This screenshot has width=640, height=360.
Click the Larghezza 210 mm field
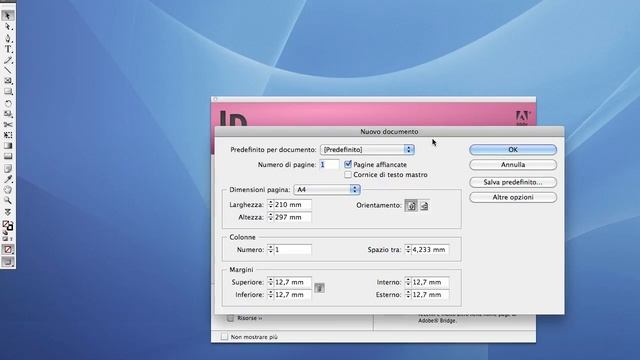pyautogui.click(x=292, y=204)
